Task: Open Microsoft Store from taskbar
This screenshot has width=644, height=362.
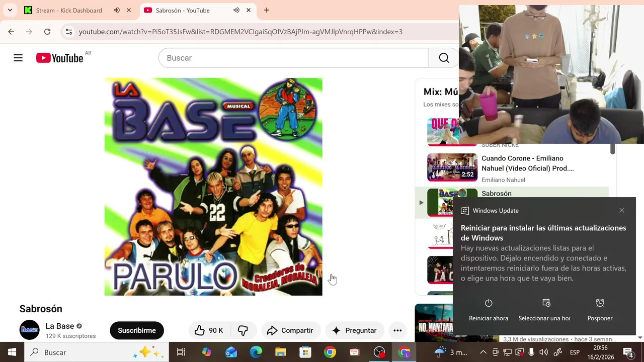Action: coord(305,352)
